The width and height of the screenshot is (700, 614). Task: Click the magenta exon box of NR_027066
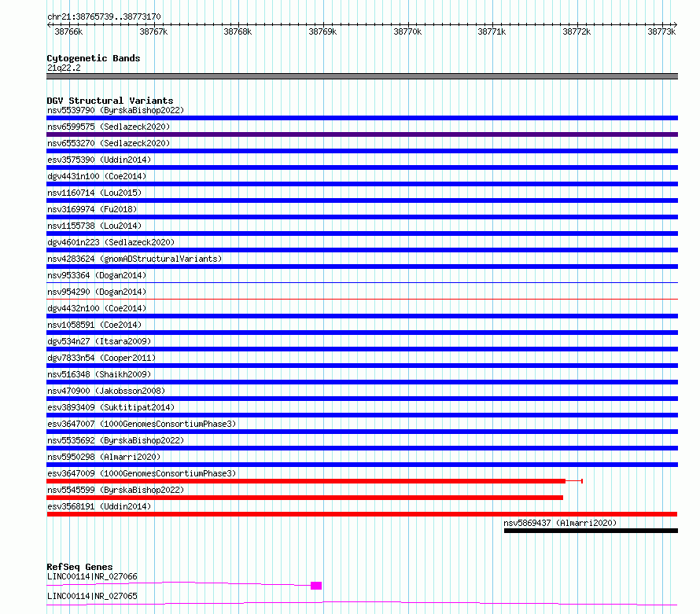point(316,586)
